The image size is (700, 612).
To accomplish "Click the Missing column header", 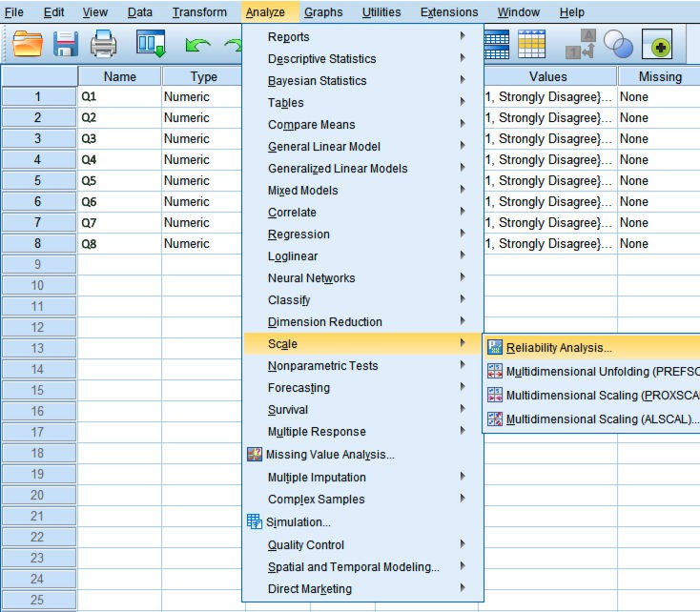I will click(660, 76).
